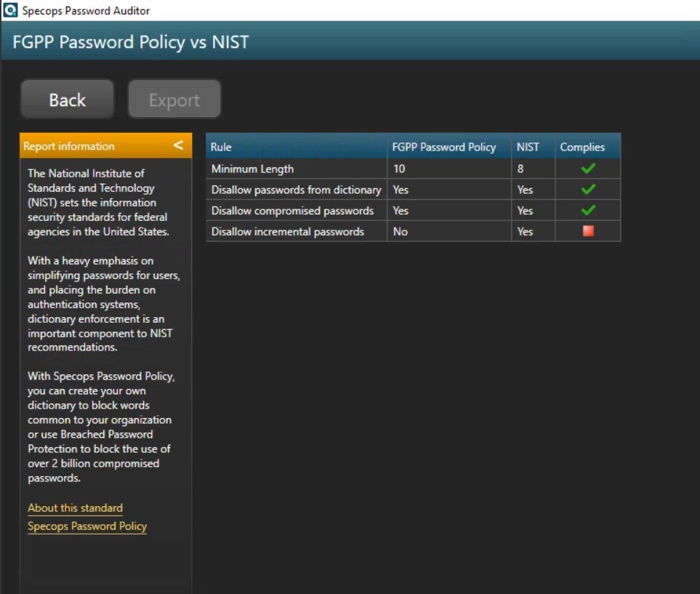Click the NIST value 8 for Minimum Length
700x594 pixels.
pyautogui.click(x=520, y=169)
